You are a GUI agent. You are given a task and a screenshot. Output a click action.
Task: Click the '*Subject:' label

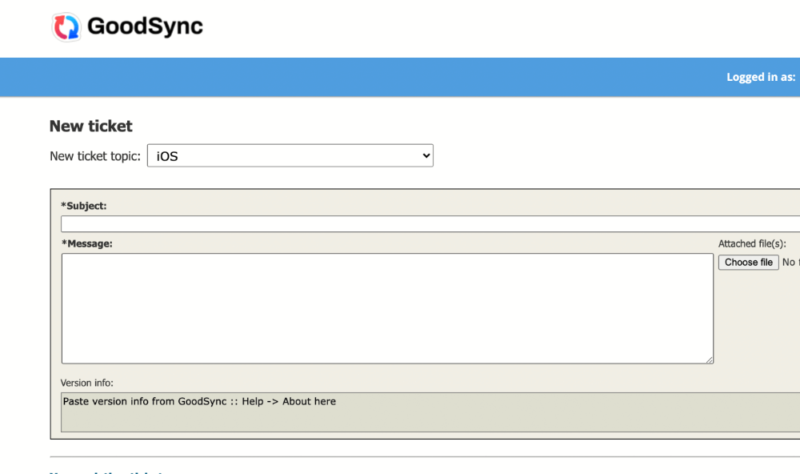coord(84,206)
